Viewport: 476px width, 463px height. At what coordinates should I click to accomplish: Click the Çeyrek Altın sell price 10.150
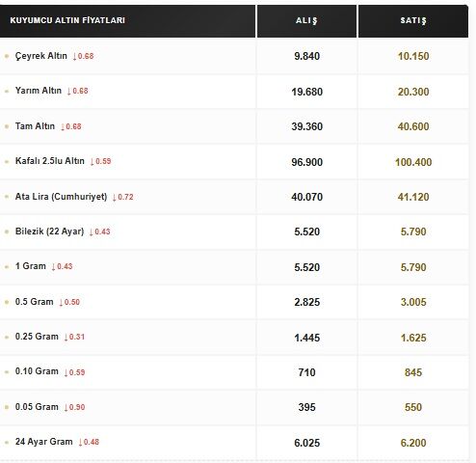pos(413,56)
